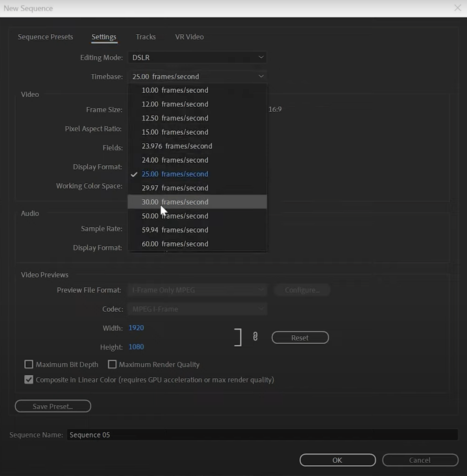Click the disabled Configure button
Image resolution: width=467 pixels, height=476 pixels.
[x=302, y=290]
